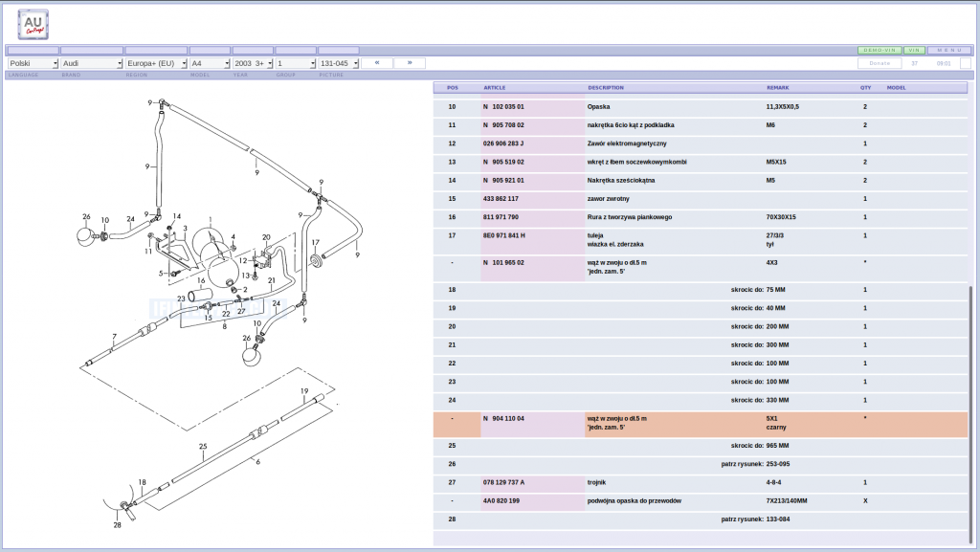Go to previous picture with « arrow
Image resolution: width=980 pixels, height=552 pixels.
tap(377, 63)
